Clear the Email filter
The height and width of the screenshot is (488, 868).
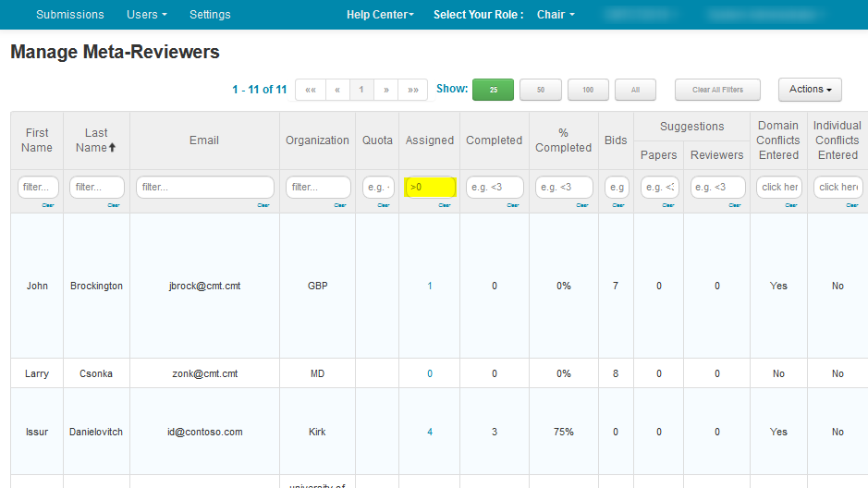click(263, 205)
